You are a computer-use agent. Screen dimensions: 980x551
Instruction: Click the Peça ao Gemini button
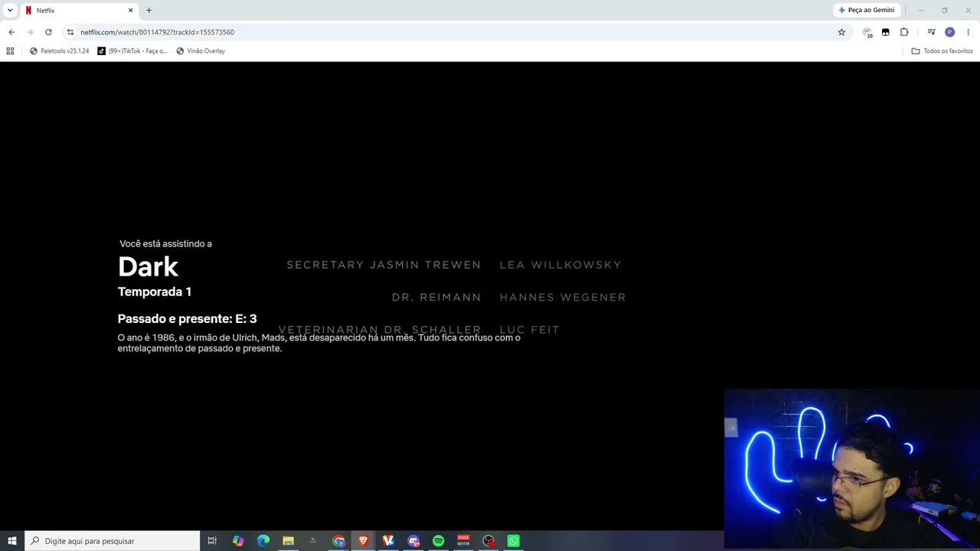click(867, 11)
